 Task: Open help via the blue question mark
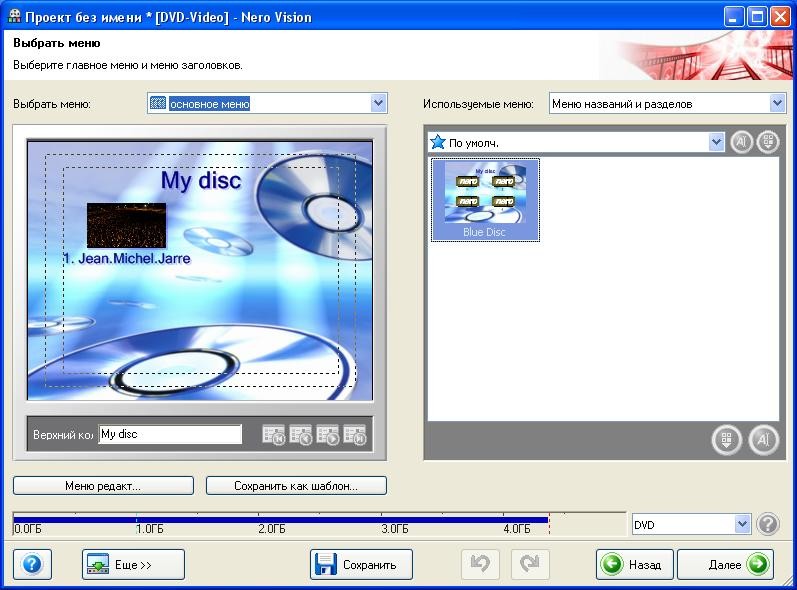(x=32, y=564)
